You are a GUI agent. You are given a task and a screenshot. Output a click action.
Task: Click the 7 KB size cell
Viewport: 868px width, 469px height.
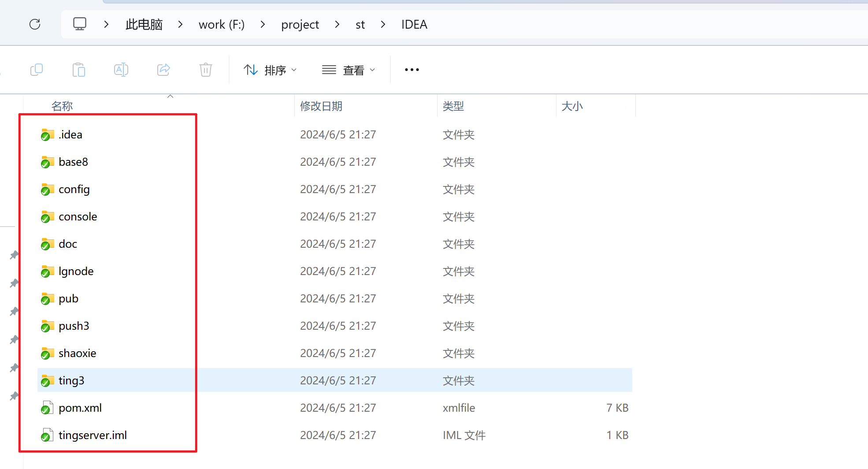click(617, 408)
